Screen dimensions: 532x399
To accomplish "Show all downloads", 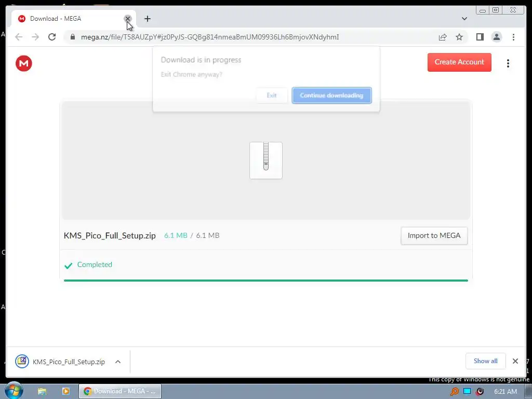I will click(x=486, y=361).
